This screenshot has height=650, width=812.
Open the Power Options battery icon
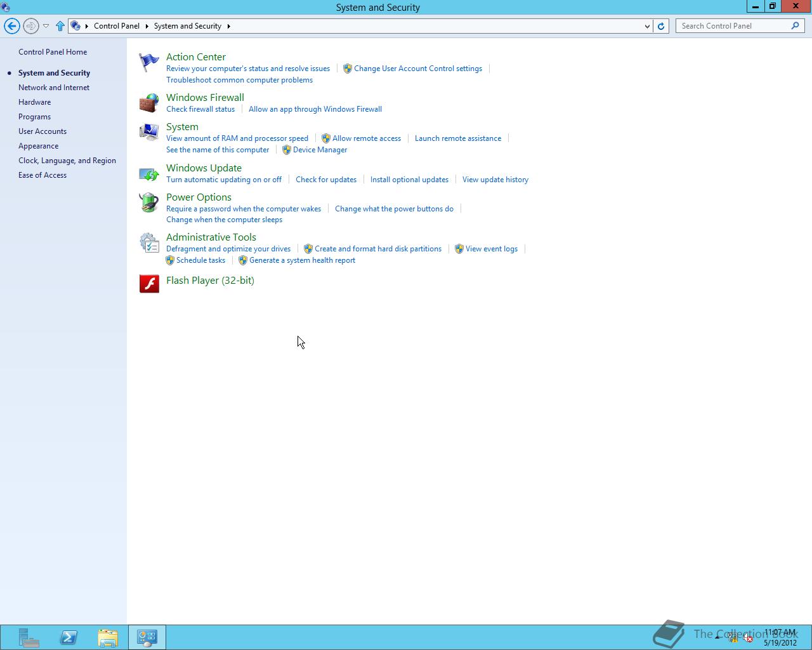click(149, 202)
